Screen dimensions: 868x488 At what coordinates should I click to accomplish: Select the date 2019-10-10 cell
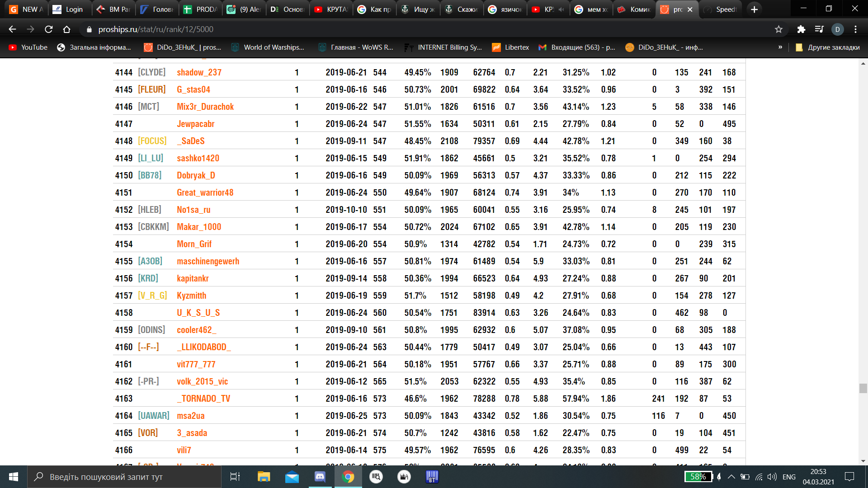coord(346,210)
